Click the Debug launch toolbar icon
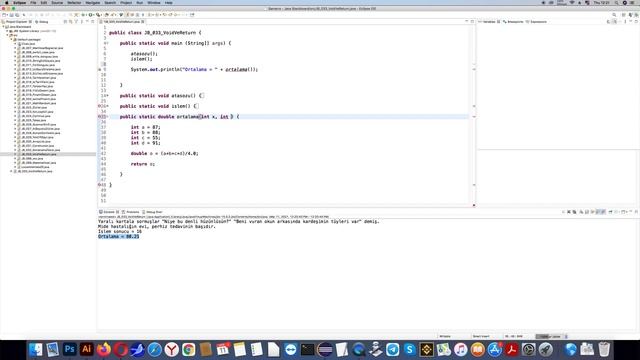 [x=84, y=15]
